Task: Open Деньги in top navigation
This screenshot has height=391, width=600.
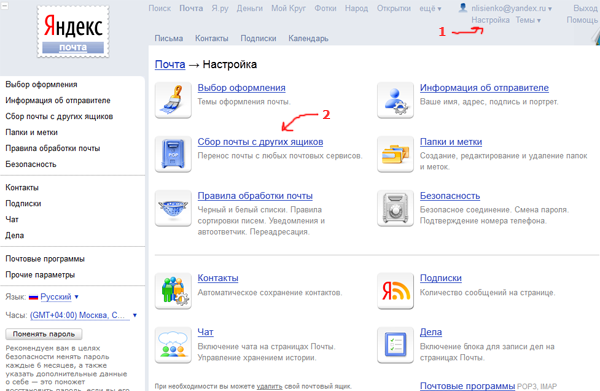Action: tap(249, 8)
